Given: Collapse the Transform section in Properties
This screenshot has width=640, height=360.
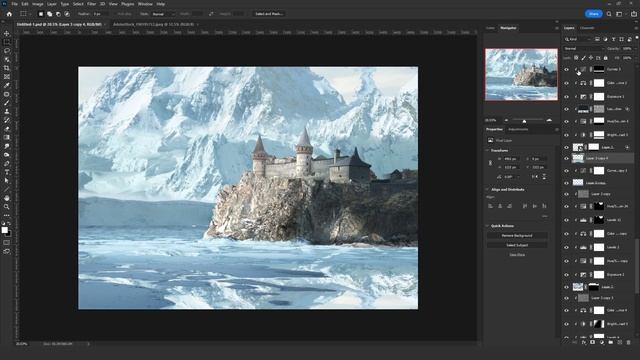Looking at the screenshot, I should tap(487, 151).
